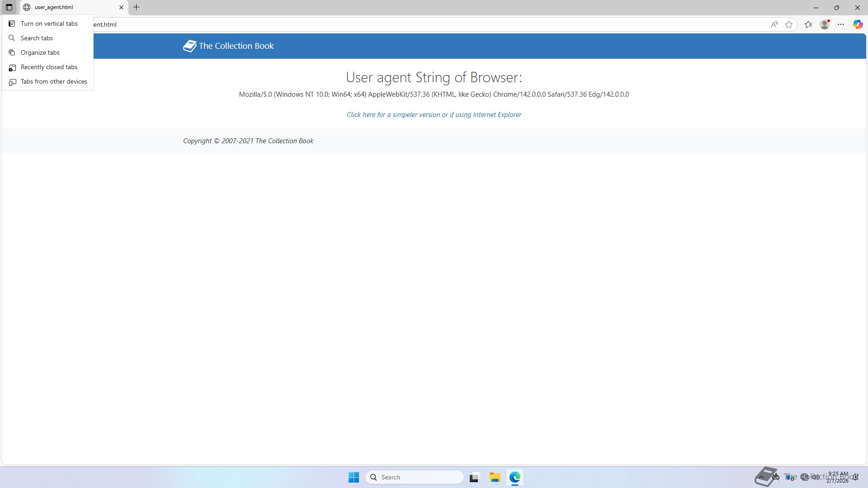Open Read aloud icon in address bar

point(774,24)
